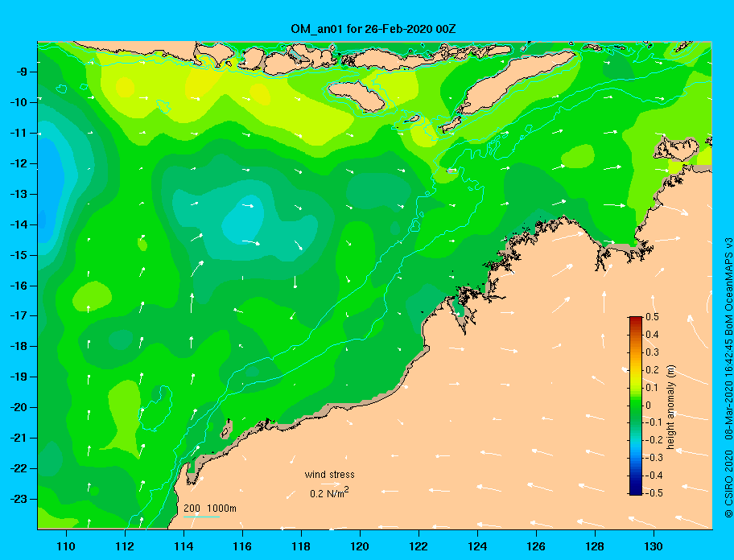Click the 0.5 value on color scale
Image resolution: width=734 pixels, height=560 pixels.
click(x=652, y=317)
